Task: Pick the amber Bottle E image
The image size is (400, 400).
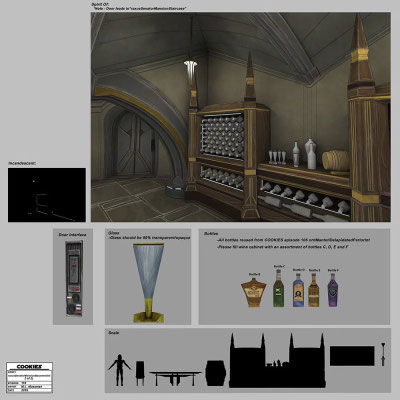Action: coord(314,290)
